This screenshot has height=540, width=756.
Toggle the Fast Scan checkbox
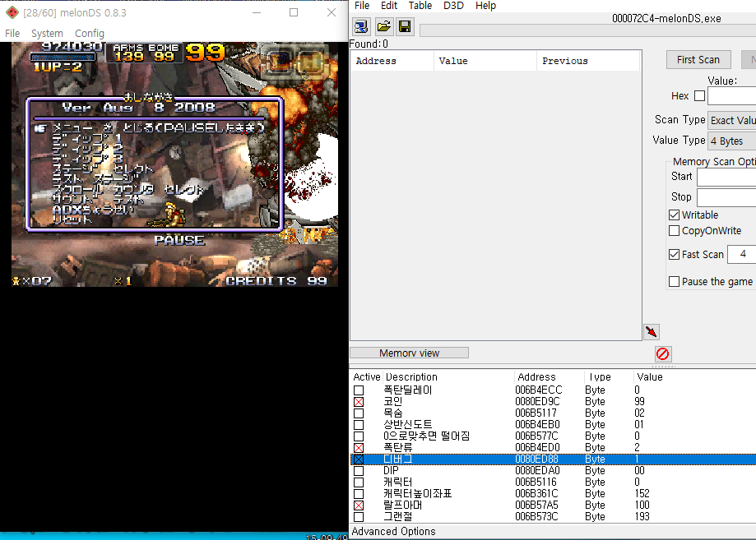coord(674,254)
